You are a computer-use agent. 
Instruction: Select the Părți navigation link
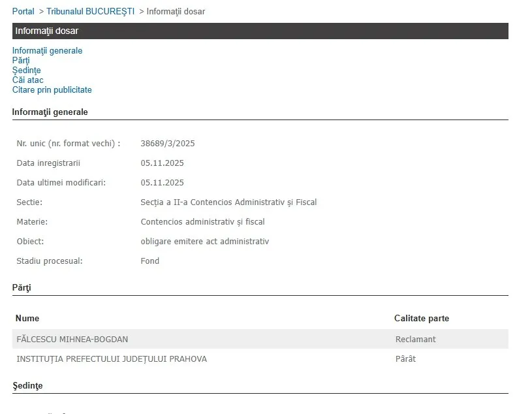(x=21, y=60)
